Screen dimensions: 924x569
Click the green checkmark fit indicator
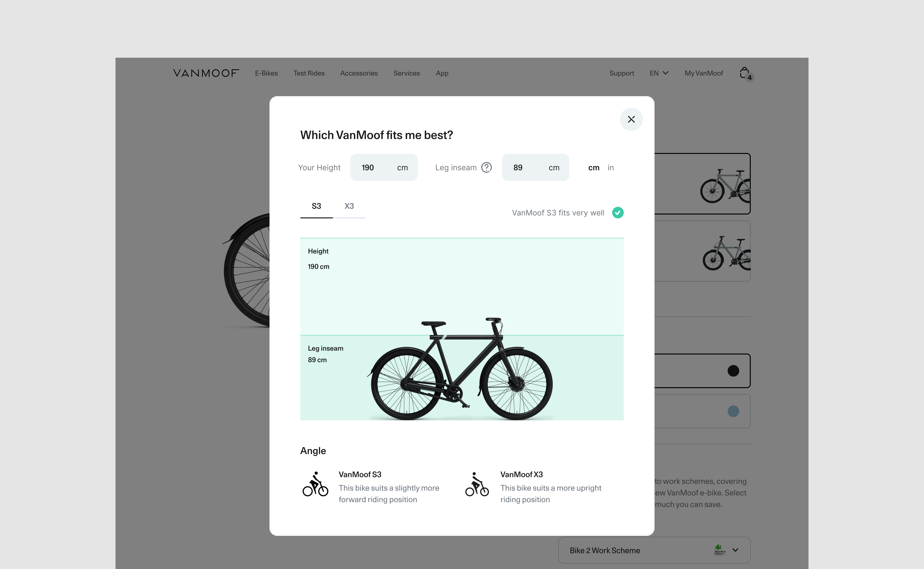(617, 213)
